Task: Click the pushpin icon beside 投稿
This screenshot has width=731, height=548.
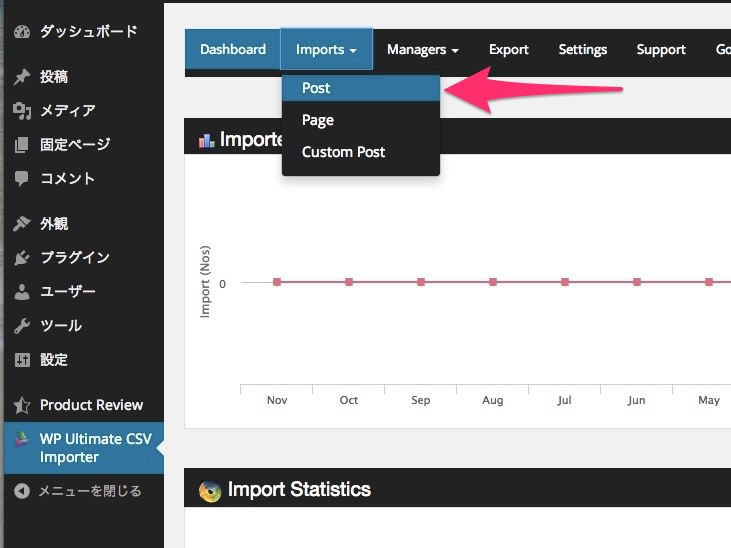Action: [x=22, y=77]
